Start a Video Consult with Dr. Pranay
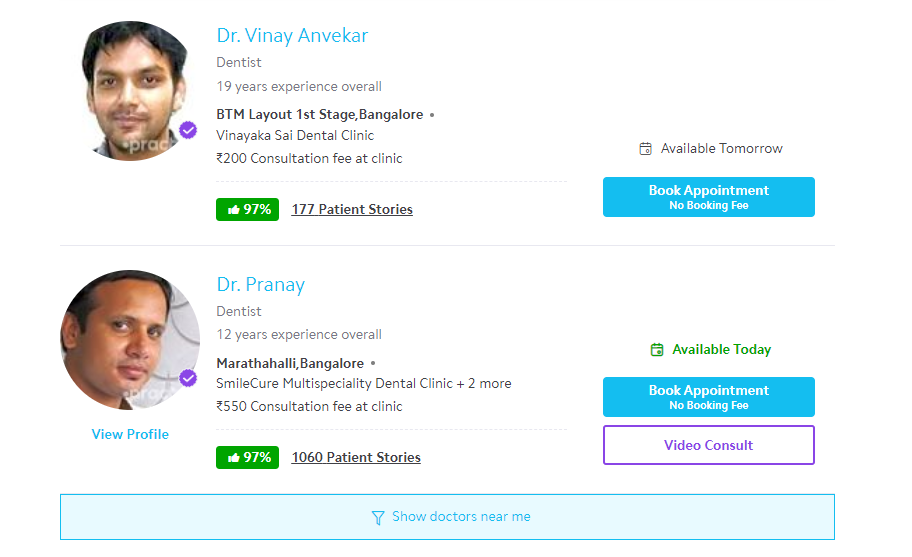912x557 pixels. point(708,445)
